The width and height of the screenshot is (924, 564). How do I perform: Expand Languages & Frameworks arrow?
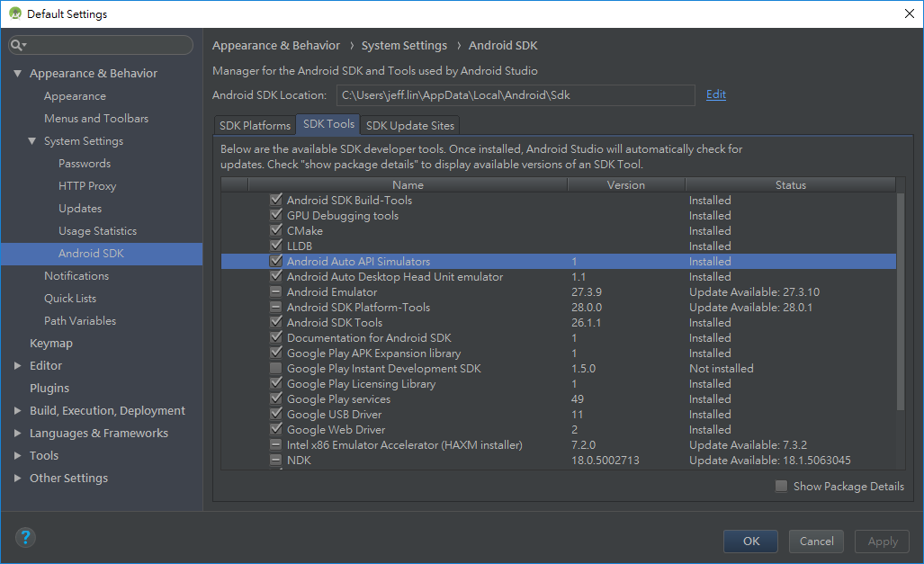pos(18,434)
